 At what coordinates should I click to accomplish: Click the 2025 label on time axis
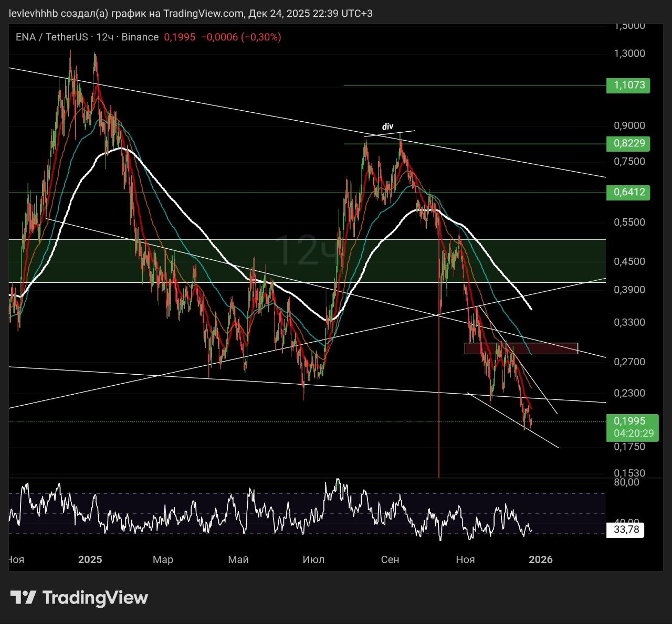pos(90,559)
